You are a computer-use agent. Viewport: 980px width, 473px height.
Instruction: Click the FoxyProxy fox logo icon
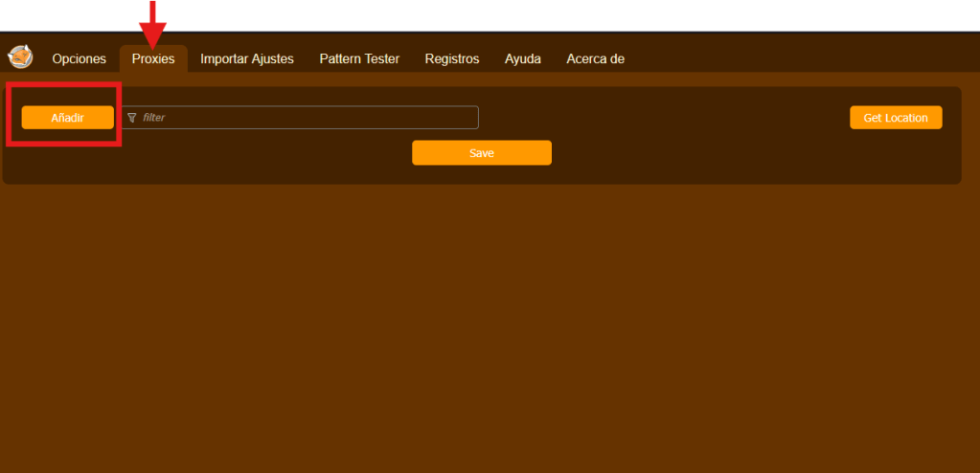click(x=20, y=57)
